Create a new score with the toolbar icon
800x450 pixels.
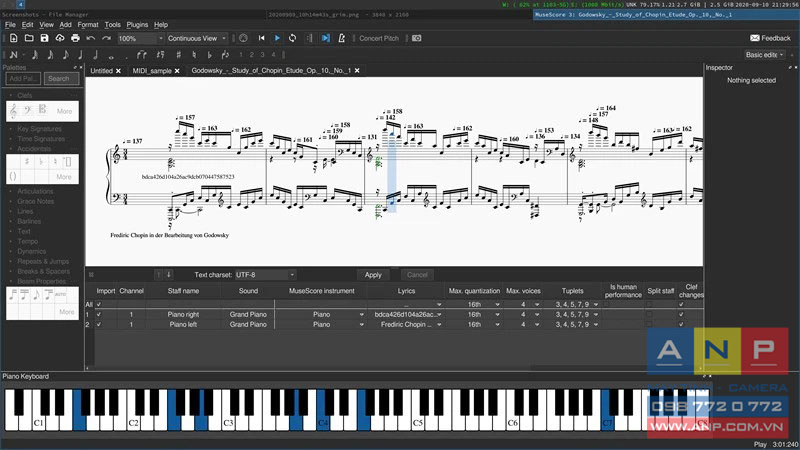click(14, 38)
